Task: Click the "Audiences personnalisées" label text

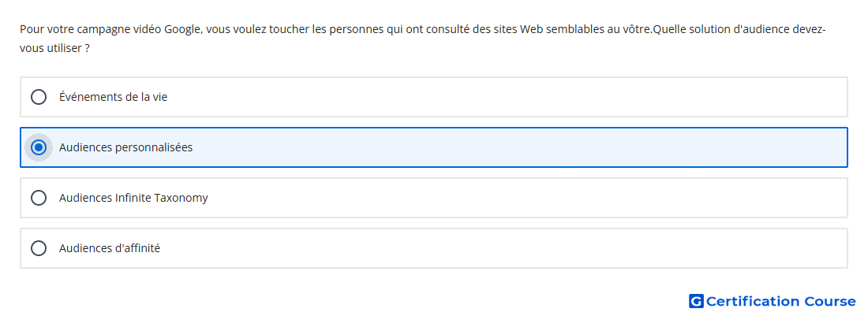Action: click(x=125, y=147)
